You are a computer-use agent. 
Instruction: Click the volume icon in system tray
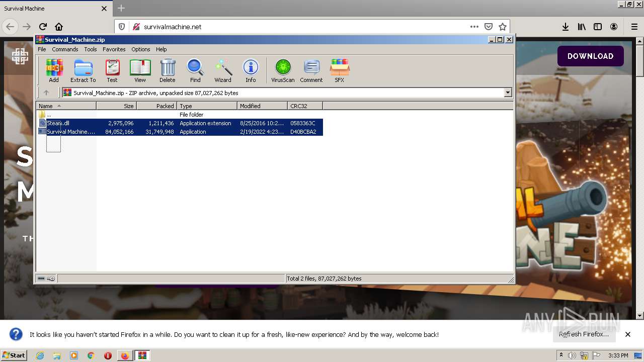(x=572, y=355)
